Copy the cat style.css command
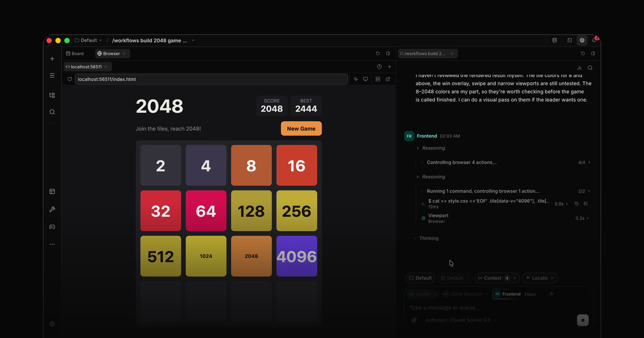Viewport: 644px width, 338px height. point(576,204)
